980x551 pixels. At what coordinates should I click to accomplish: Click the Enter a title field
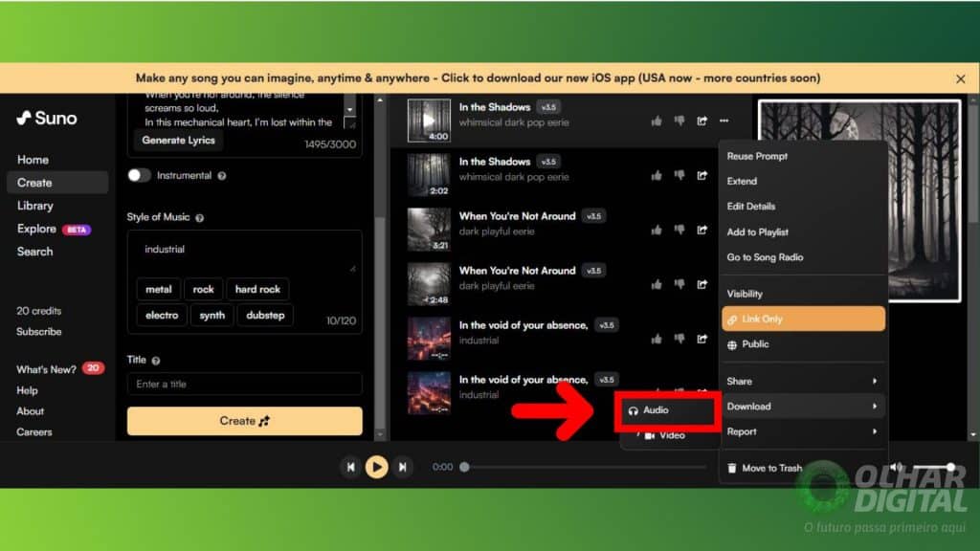point(245,383)
